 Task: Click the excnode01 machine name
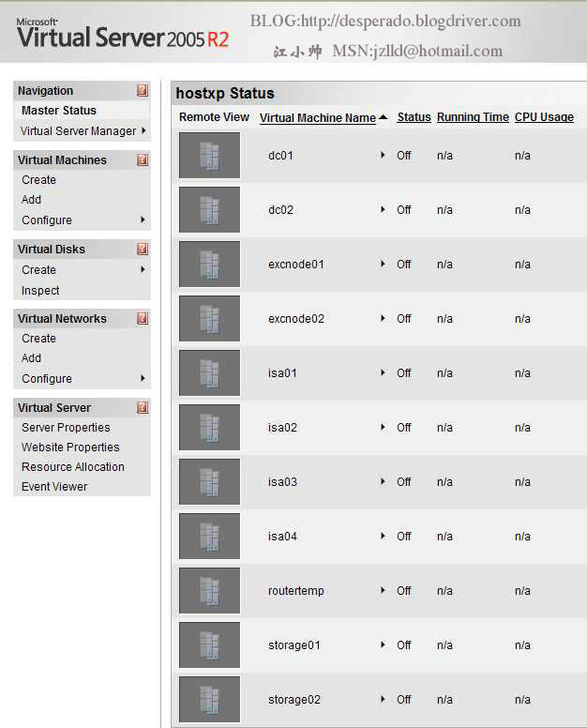click(296, 265)
